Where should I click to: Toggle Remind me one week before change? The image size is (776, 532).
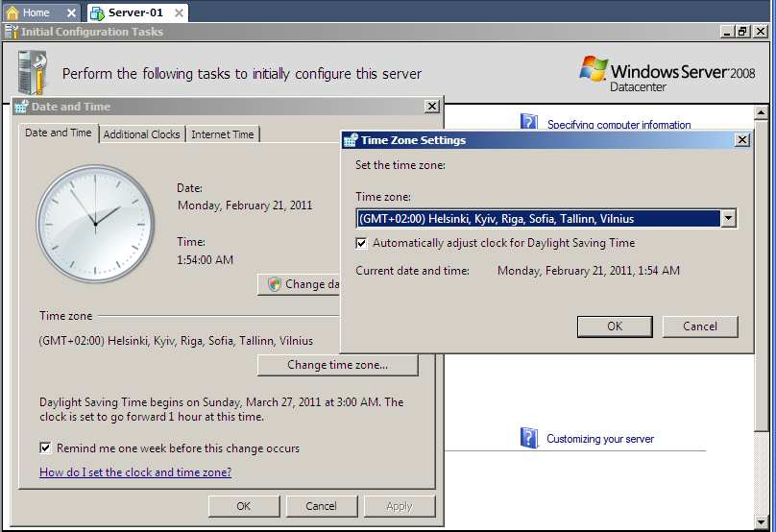45,447
